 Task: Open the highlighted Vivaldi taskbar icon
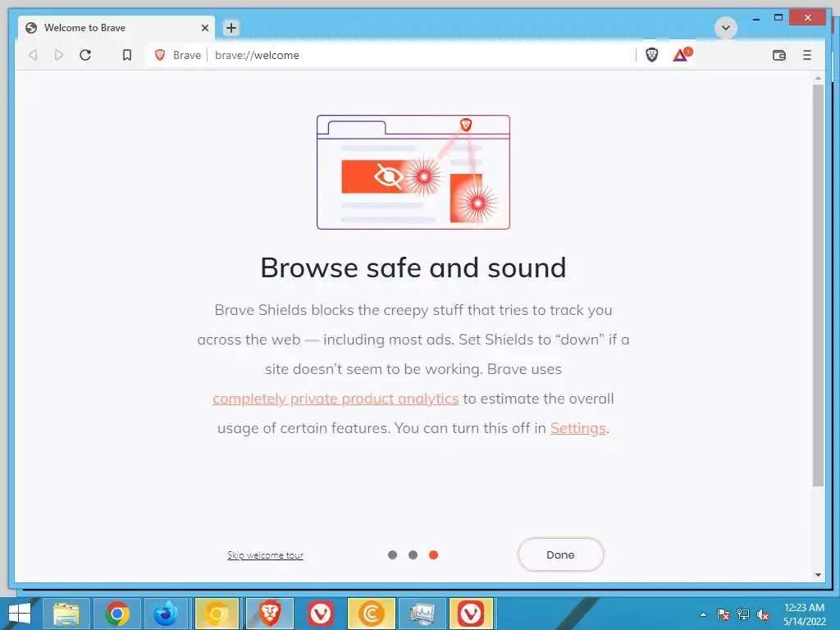[x=471, y=614]
